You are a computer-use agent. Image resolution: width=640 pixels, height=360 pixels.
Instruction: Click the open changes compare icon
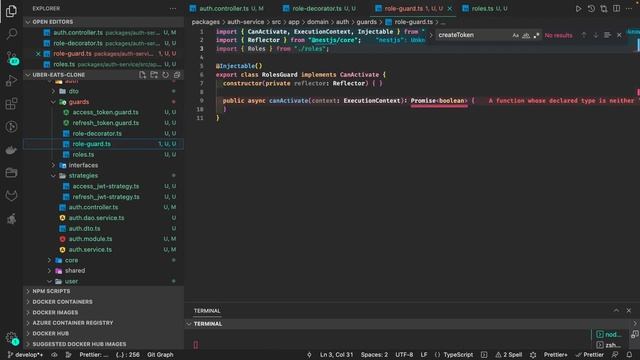coord(604,9)
